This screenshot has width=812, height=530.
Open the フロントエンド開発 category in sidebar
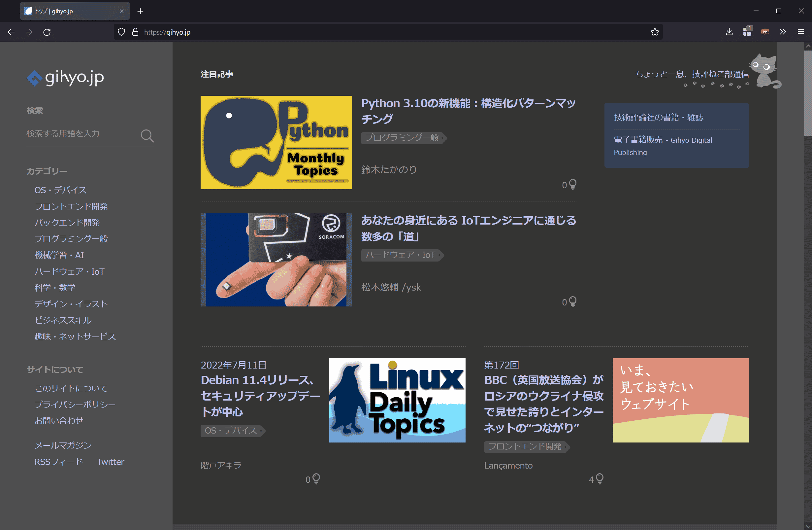(x=71, y=207)
